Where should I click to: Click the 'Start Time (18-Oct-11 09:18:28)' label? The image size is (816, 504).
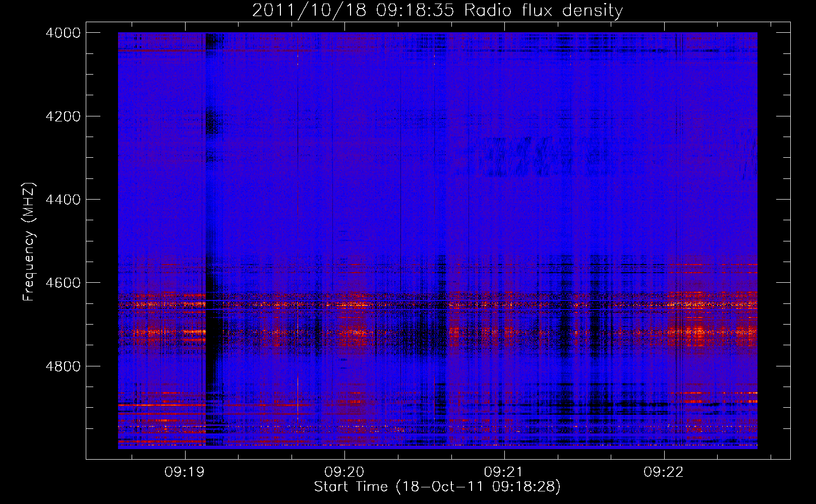click(437, 487)
